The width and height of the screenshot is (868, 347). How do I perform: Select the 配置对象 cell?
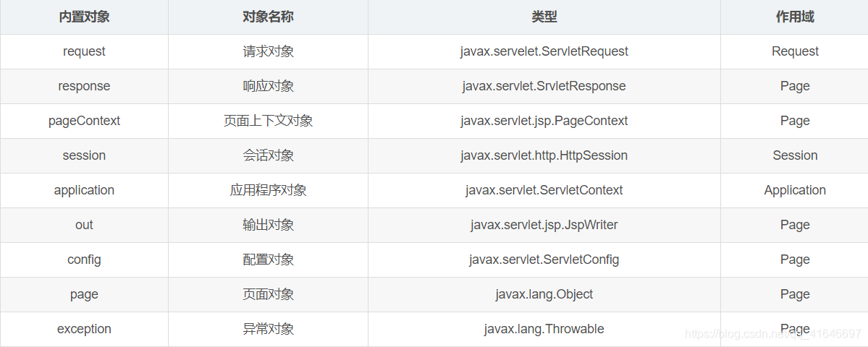[268, 260]
